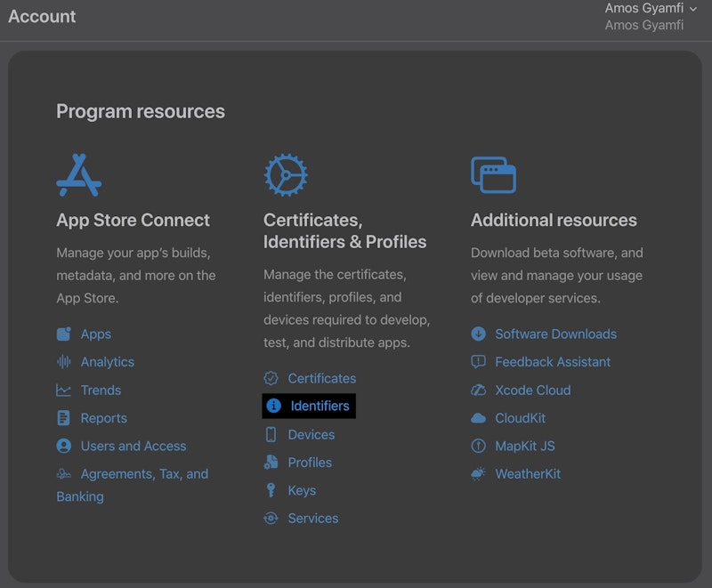
Task: Click the Trends chart icon
Action: (x=64, y=391)
